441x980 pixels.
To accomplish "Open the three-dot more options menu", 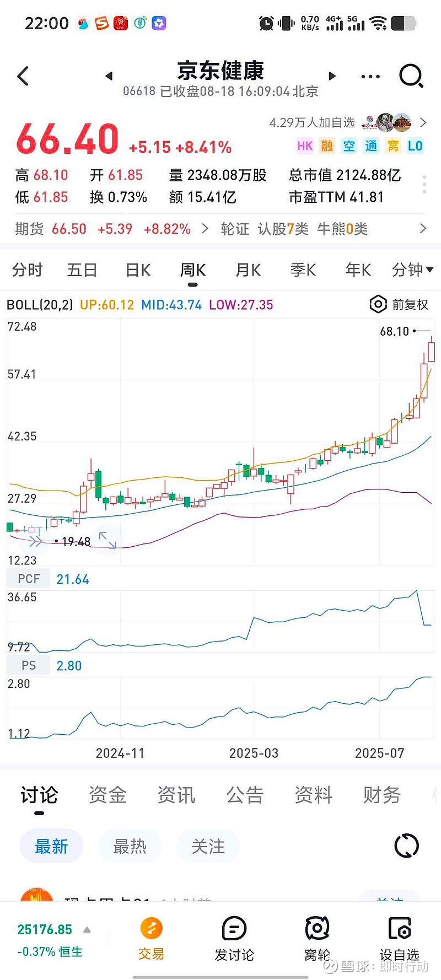I will click(370, 77).
